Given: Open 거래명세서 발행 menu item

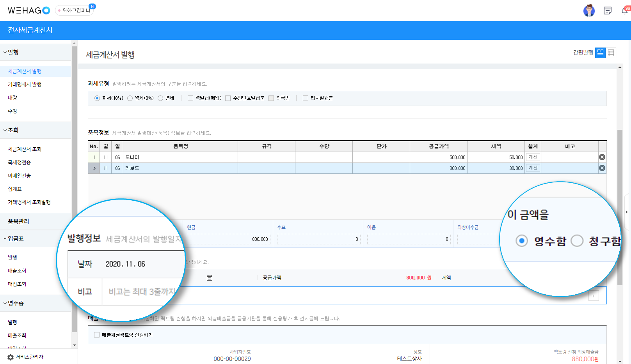Looking at the screenshot, I should pyautogui.click(x=25, y=85).
